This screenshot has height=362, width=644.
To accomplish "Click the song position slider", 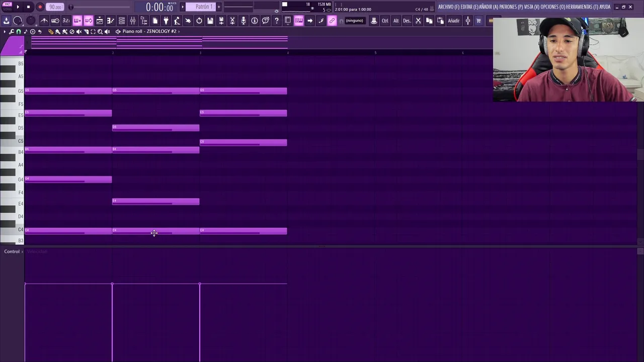I will click(101, 7).
